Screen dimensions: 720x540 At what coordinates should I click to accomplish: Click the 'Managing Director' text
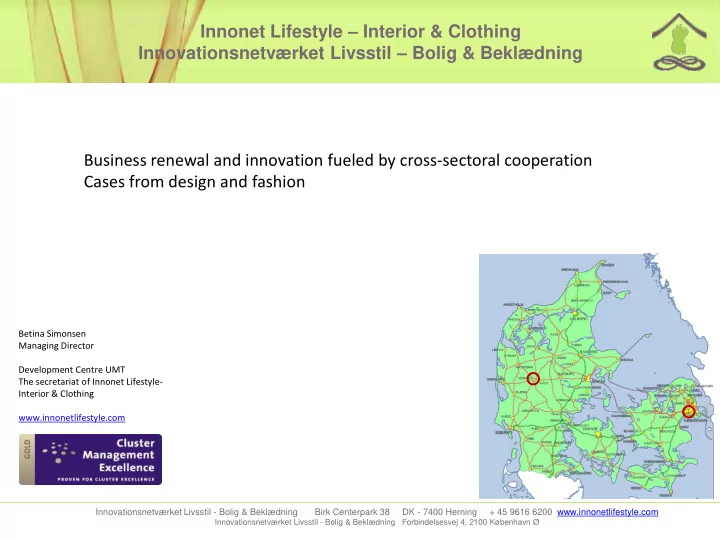(56, 346)
